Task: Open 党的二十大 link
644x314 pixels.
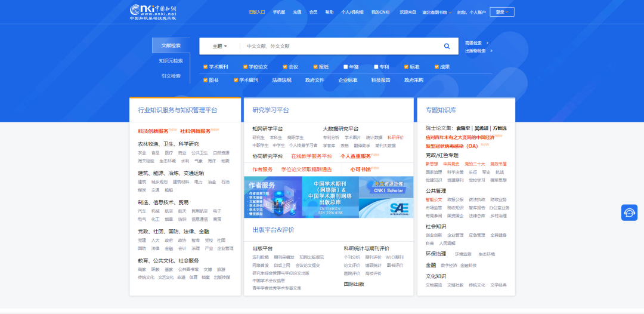Action: 475,164
